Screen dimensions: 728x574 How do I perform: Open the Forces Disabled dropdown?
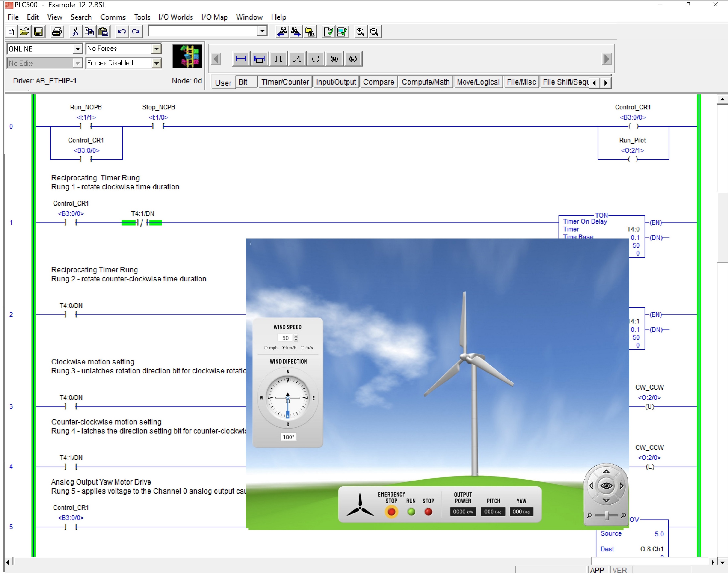point(156,63)
